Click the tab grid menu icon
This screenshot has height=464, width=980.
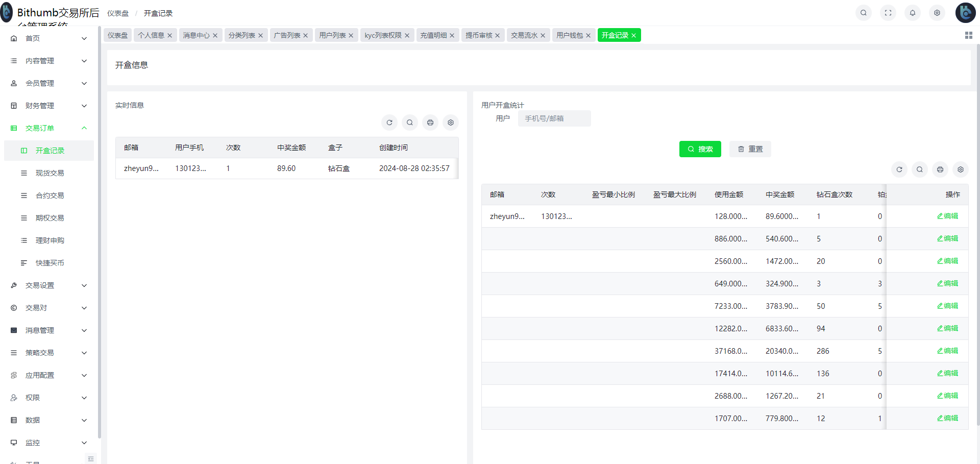point(968,35)
